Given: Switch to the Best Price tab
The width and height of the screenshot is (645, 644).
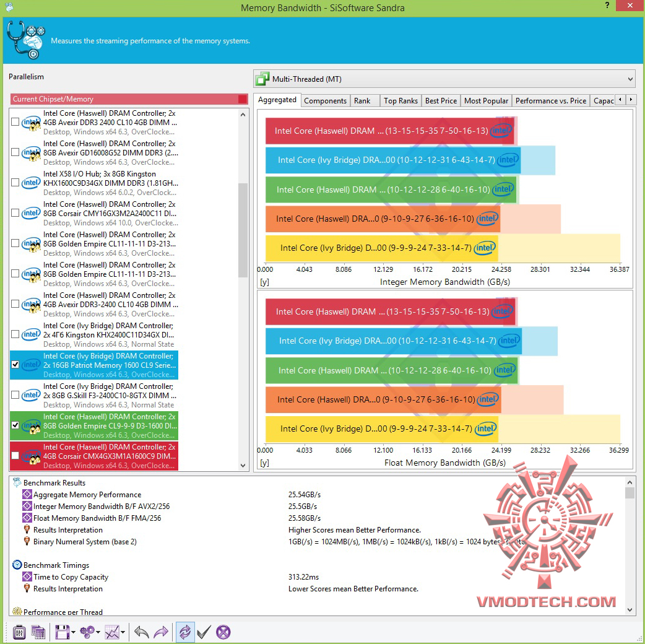Looking at the screenshot, I should pyautogui.click(x=441, y=101).
